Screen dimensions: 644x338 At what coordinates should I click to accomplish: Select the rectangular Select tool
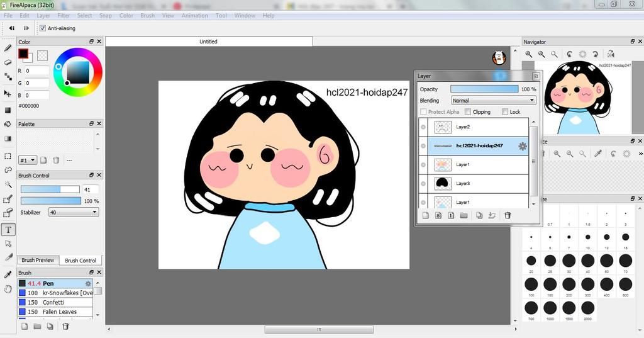coord(8,156)
